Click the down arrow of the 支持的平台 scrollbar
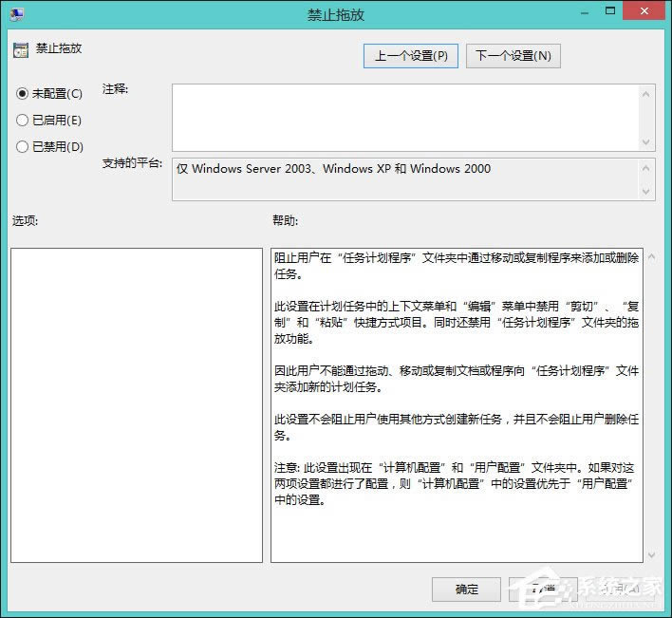The image size is (672, 618). 645,192
